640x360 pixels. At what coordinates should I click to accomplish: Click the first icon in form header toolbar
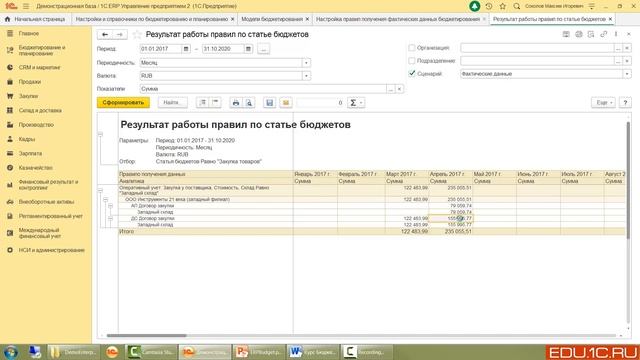pyautogui.click(x=566, y=34)
